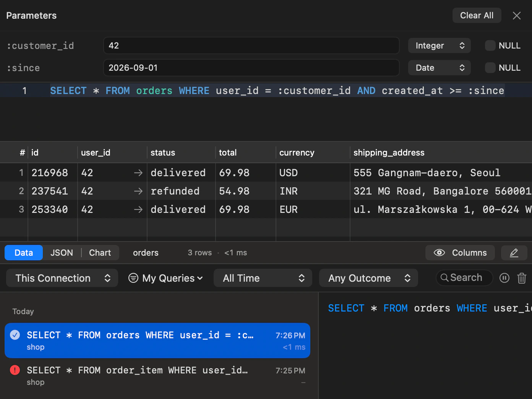Delete query history with trash icon
This screenshot has height=399, width=532.
tap(522, 278)
